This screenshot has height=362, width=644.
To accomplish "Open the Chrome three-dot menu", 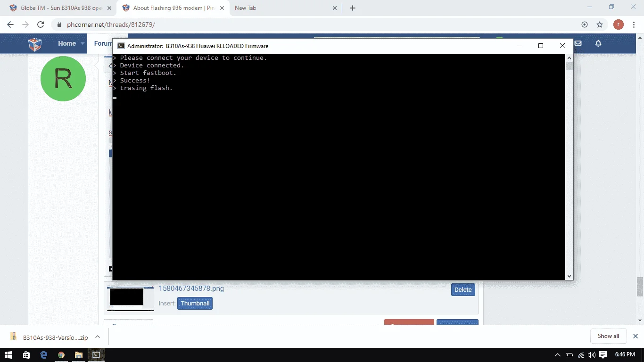I will [x=634, y=25].
